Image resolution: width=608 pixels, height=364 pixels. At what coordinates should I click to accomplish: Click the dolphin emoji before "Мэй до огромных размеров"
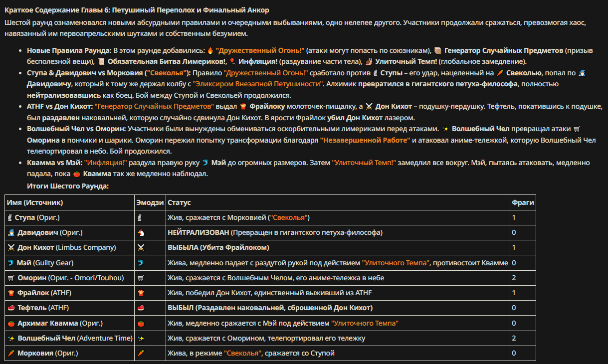(205, 163)
